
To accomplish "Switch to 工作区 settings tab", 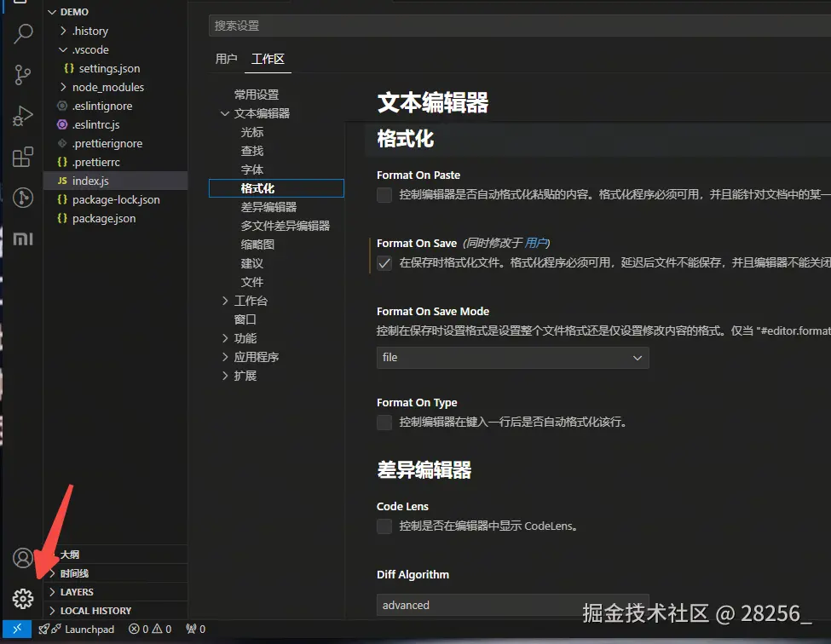I will (x=268, y=59).
